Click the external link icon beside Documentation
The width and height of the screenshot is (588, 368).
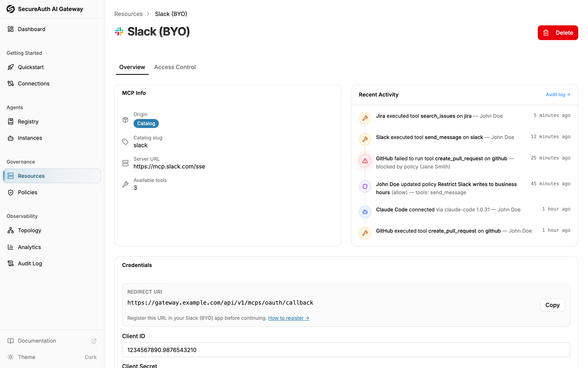coord(94,341)
